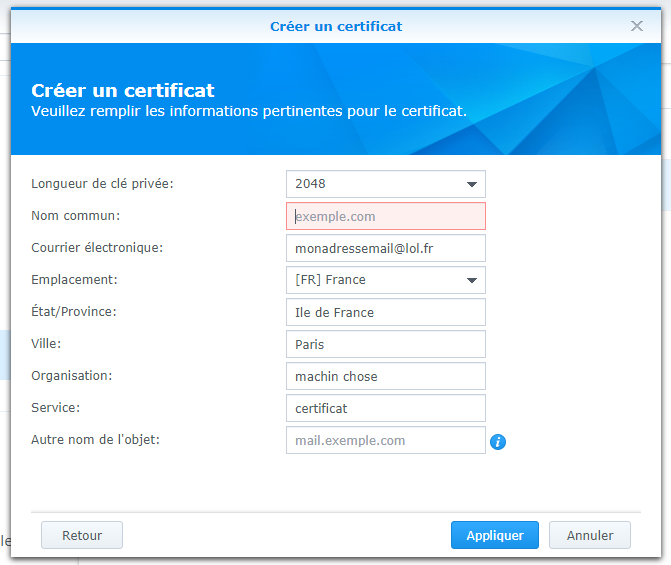
Task: Click the large blue banner heading
Action: point(123,91)
